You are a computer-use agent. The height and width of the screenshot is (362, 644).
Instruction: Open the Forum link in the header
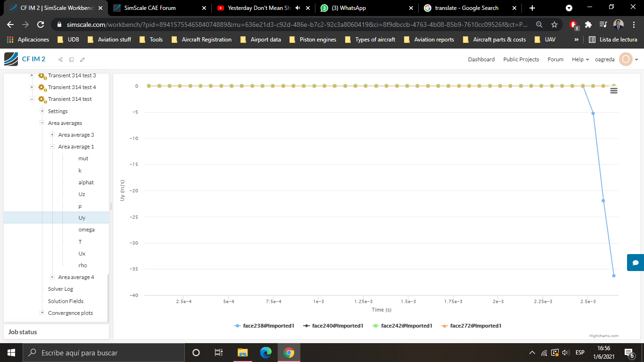[x=555, y=59]
